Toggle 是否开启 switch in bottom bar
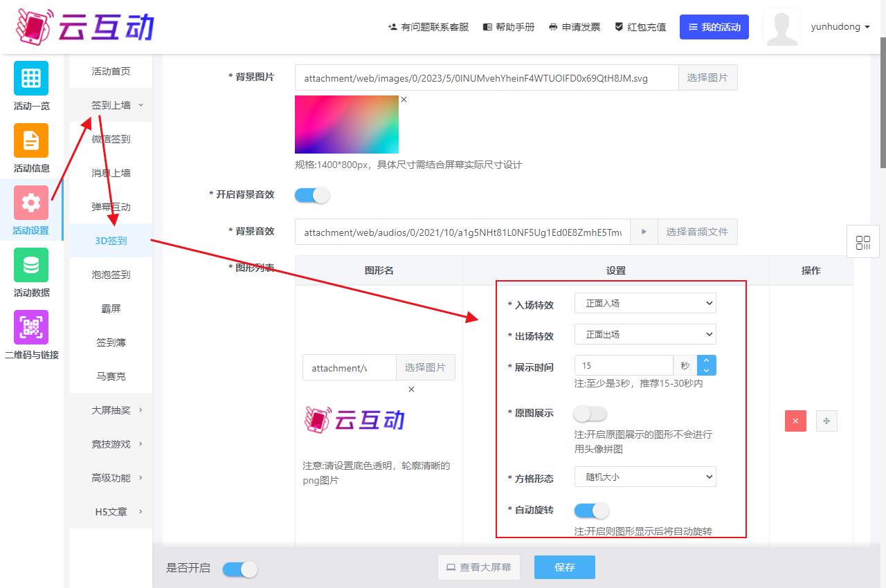This screenshot has width=886, height=588. (240, 569)
